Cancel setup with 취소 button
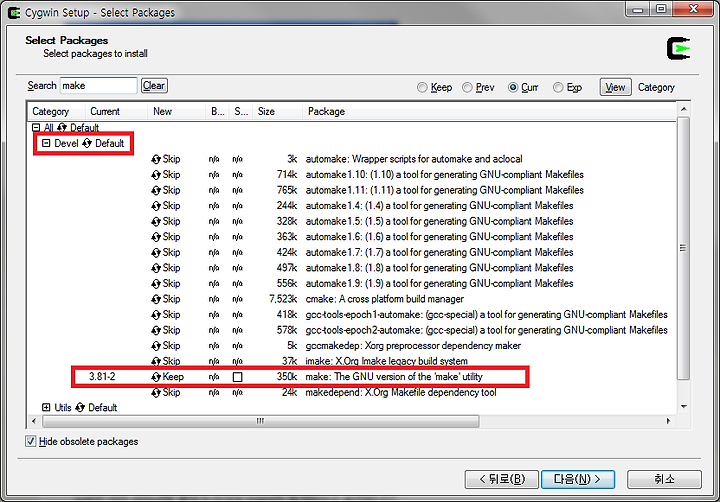The height and width of the screenshot is (502, 720). 664,479
